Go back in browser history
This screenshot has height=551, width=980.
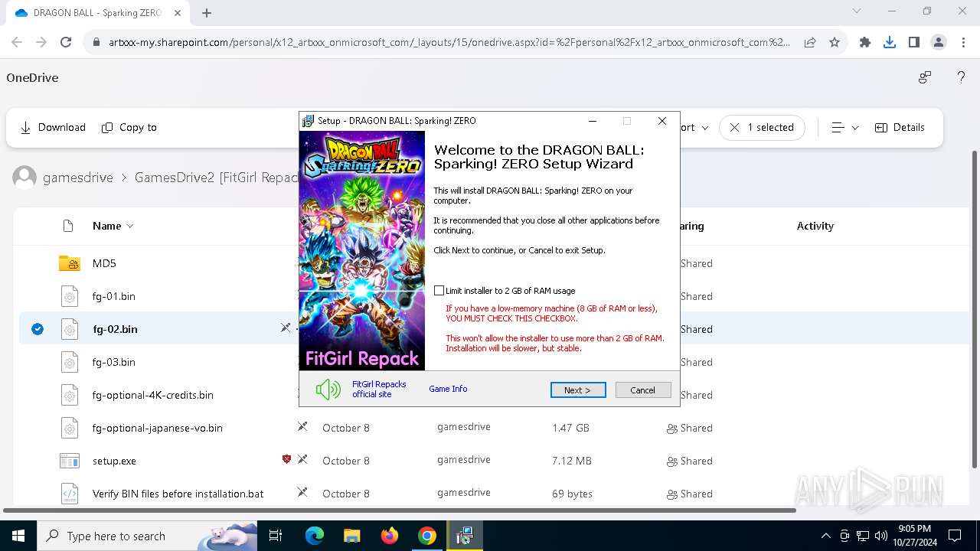(x=17, y=42)
